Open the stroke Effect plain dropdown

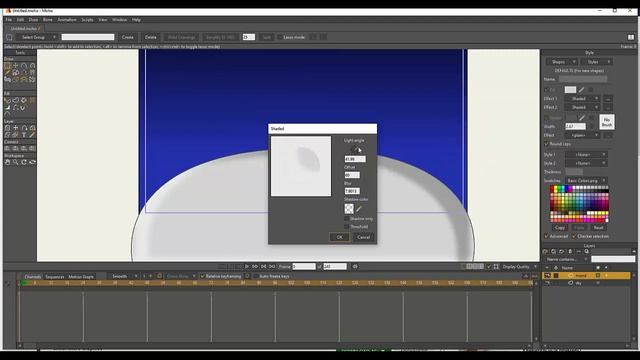(582, 135)
